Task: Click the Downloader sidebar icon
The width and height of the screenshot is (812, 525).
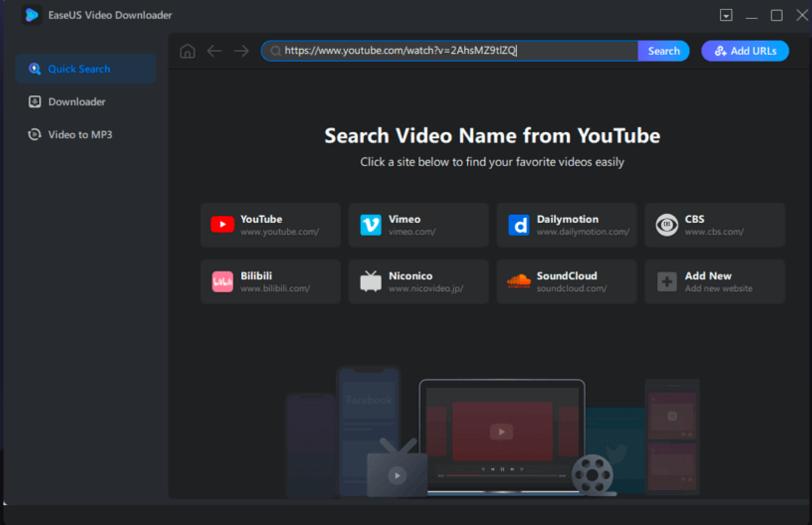Action: tap(35, 101)
